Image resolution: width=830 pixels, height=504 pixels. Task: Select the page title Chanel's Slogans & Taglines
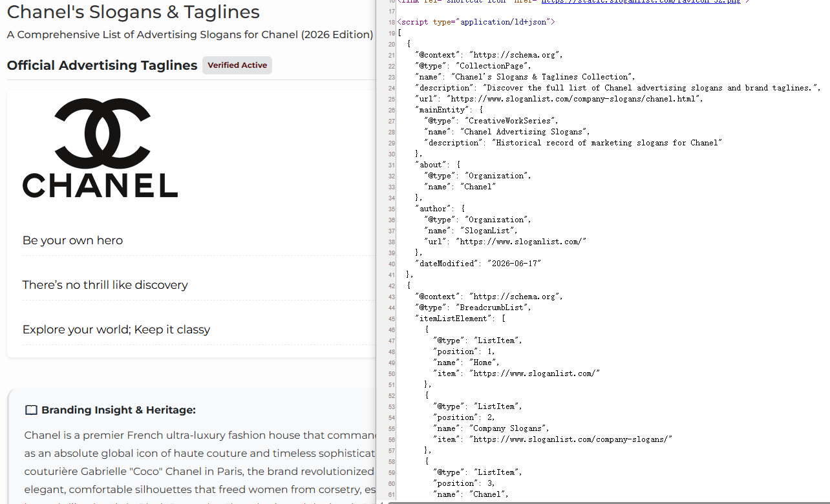pyautogui.click(x=133, y=12)
